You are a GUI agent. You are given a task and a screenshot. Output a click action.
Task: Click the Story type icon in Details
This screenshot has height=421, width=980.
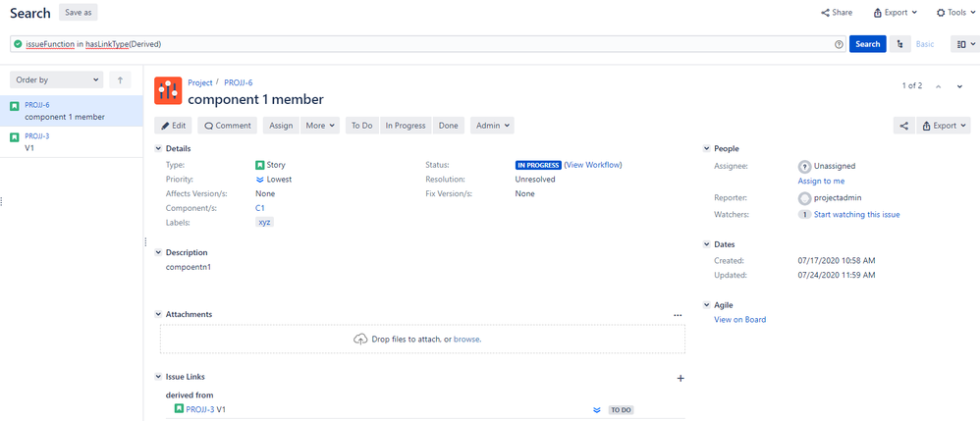(x=259, y=166)
